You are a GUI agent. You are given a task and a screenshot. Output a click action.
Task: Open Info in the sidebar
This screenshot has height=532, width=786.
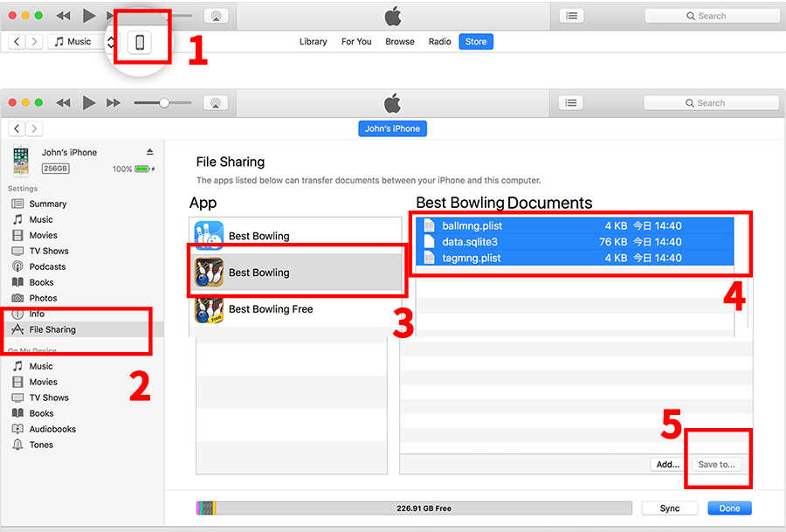(37, 314)
